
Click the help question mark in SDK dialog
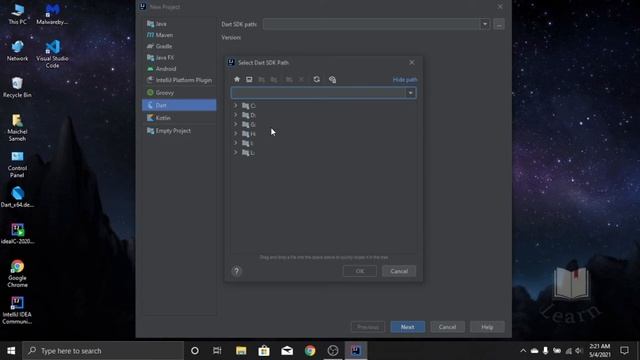tap(236, 271)
